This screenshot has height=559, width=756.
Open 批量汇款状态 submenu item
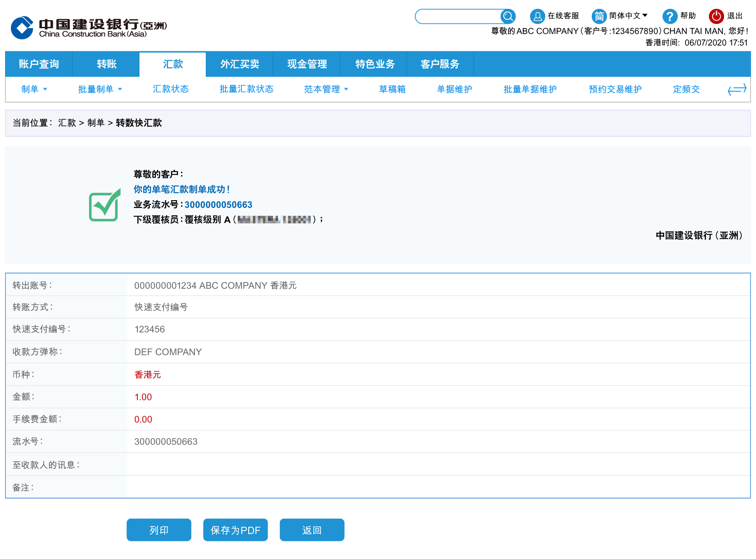coord(247,89)
